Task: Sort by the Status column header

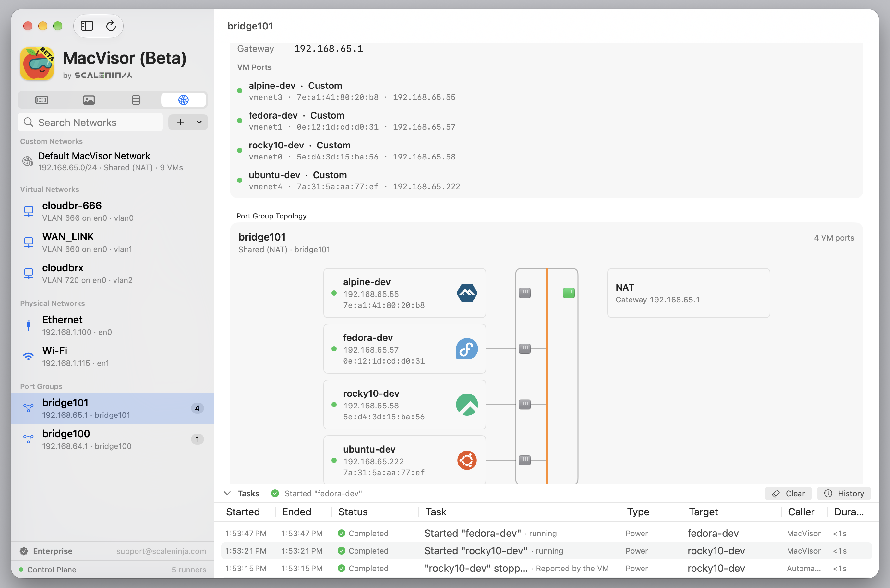Action: [x=353, y=512]
